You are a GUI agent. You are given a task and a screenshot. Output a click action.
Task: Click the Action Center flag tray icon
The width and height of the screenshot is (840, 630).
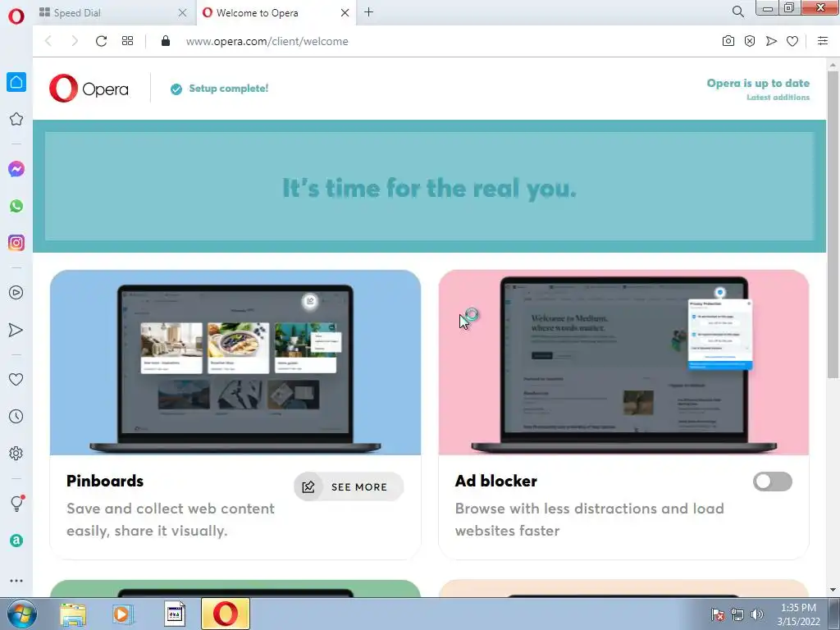click(x=717, y=614)
